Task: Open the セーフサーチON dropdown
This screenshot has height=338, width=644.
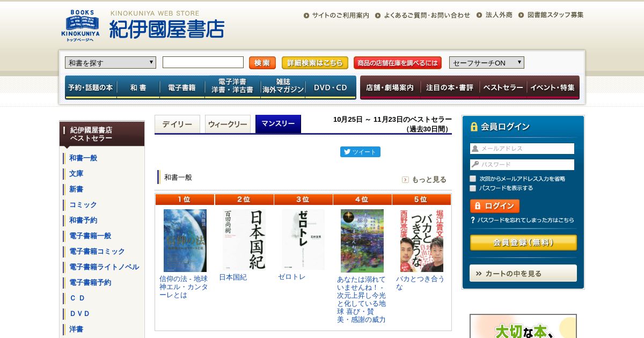Action: [487, 63]
